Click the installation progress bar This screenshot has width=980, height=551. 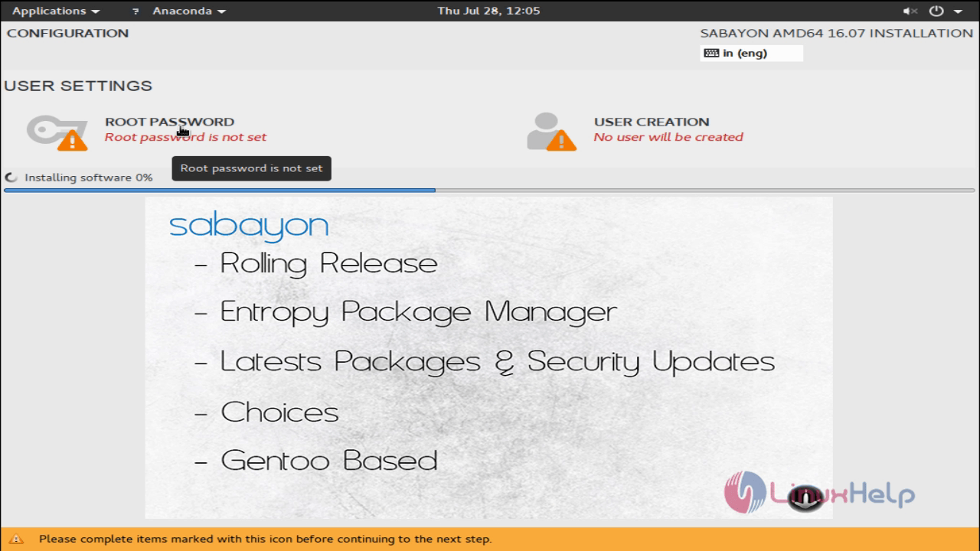[490, 190]
